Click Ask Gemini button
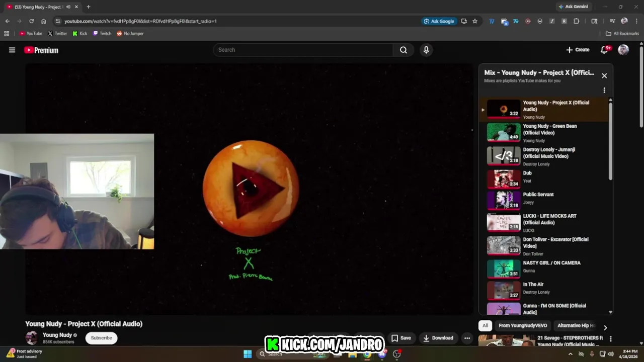Screen dimensions: 644x362 coord(573,7)
